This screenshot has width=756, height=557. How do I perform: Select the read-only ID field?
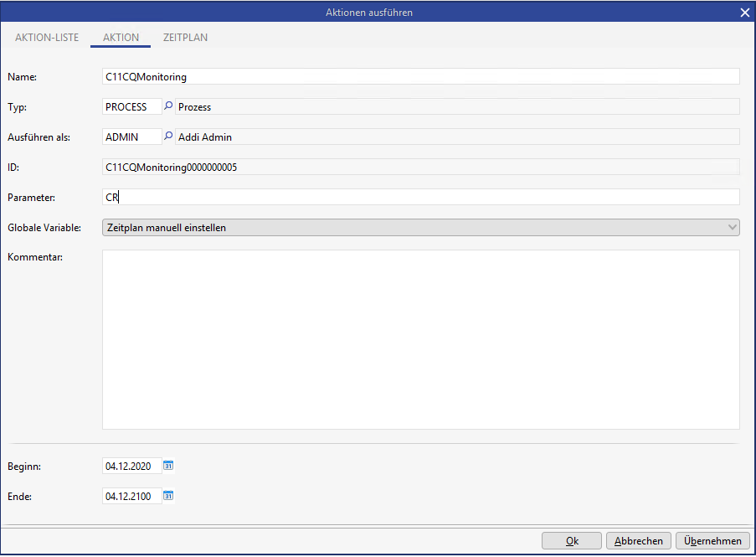pos(420,168)
